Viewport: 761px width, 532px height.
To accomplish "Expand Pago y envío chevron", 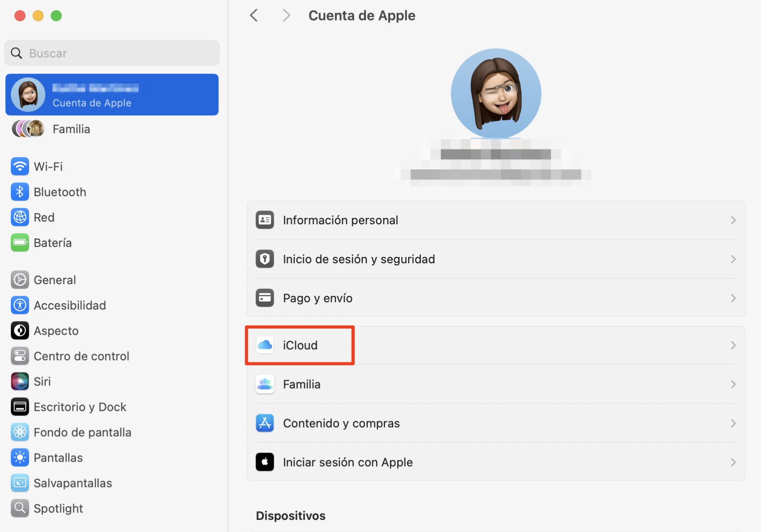I will (x=733, y=298).
